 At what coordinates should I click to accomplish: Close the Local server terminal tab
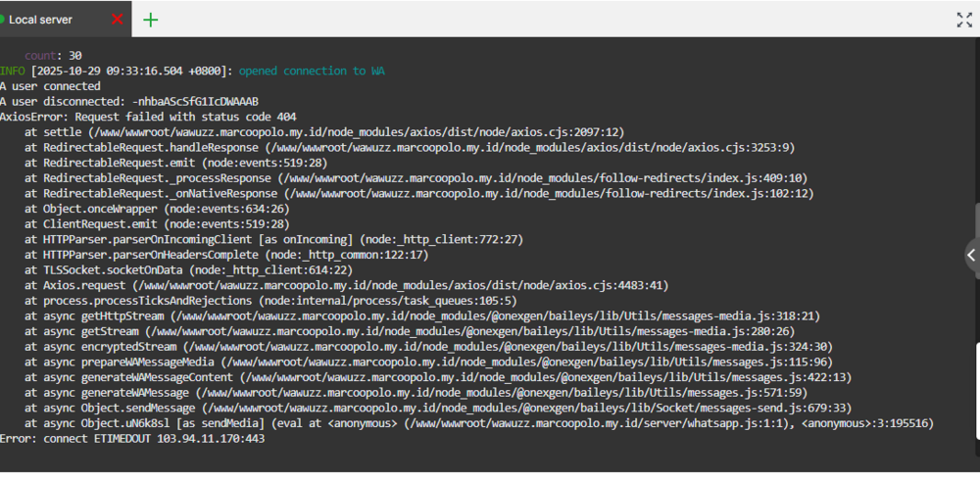pos(118,19)
